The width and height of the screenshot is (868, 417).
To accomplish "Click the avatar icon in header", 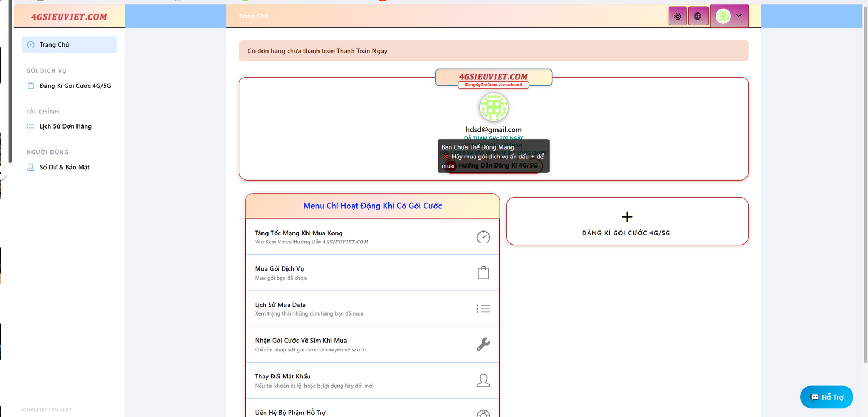I will coord(723,16).
